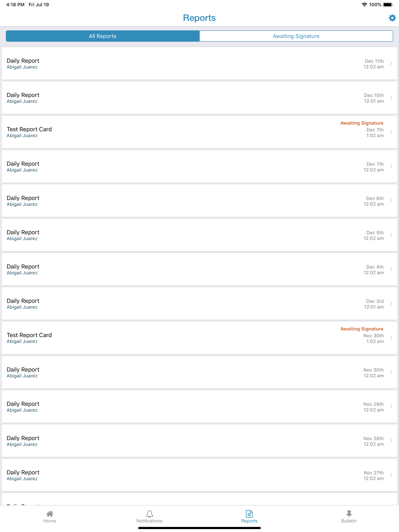The image size is (399, 532).
Task: Tap the battery indicator icon
Action: pos(388,4)
